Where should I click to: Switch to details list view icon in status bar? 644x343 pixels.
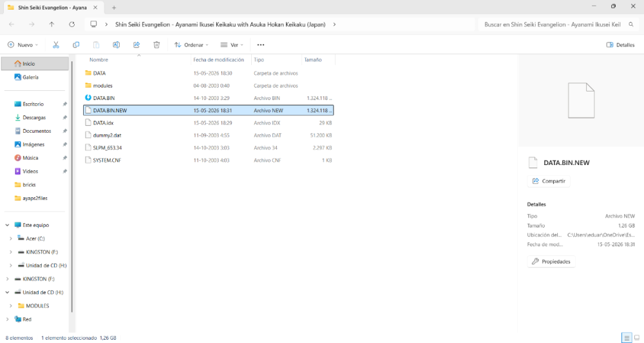tap(627, 338)
